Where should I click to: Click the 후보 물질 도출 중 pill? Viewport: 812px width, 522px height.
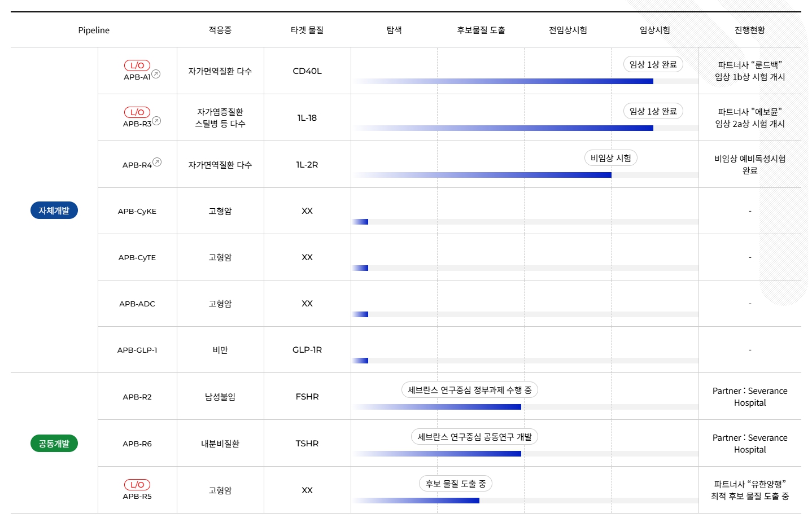coord(455,483)
